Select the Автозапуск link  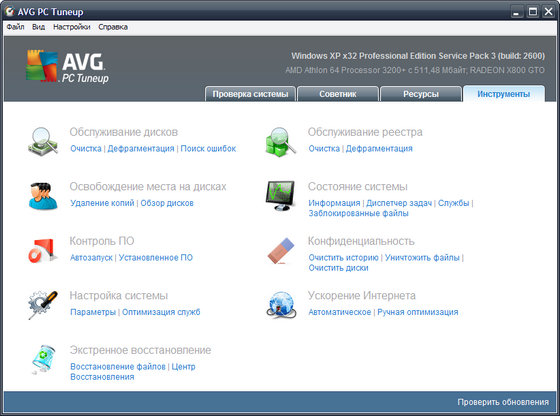(x=91, y=258)
